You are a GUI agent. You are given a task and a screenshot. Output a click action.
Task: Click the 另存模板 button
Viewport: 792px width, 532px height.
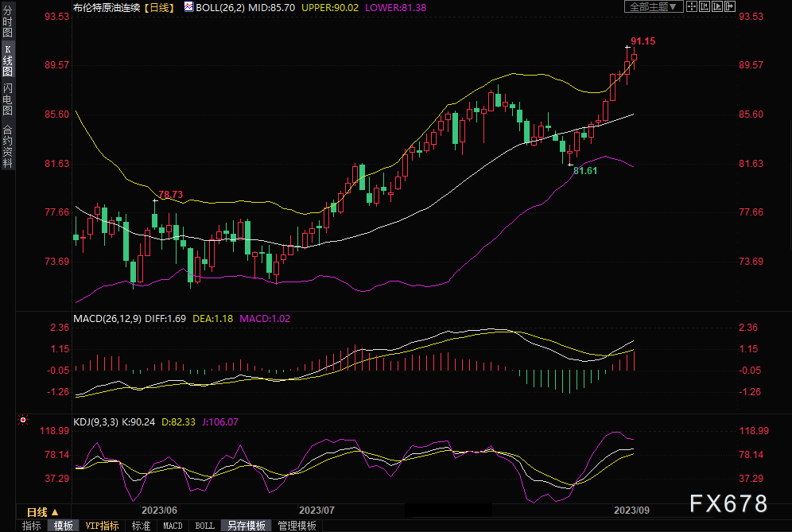[247, 526]
